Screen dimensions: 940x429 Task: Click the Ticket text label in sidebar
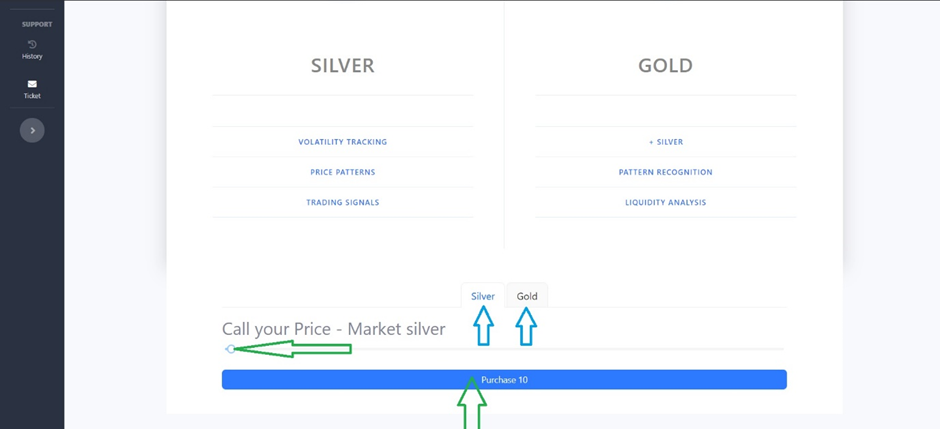pos(32,96)
